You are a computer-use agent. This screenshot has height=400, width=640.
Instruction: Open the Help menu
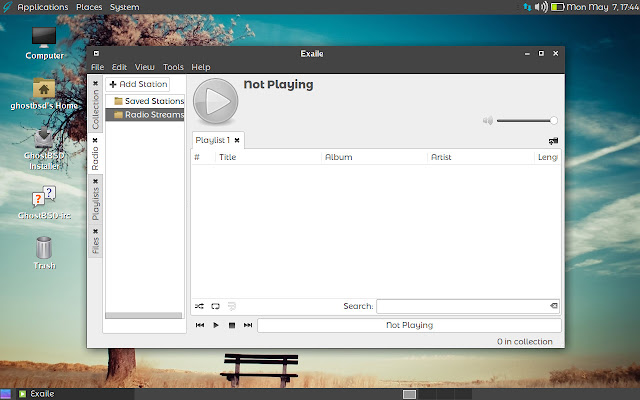[201, 67]
